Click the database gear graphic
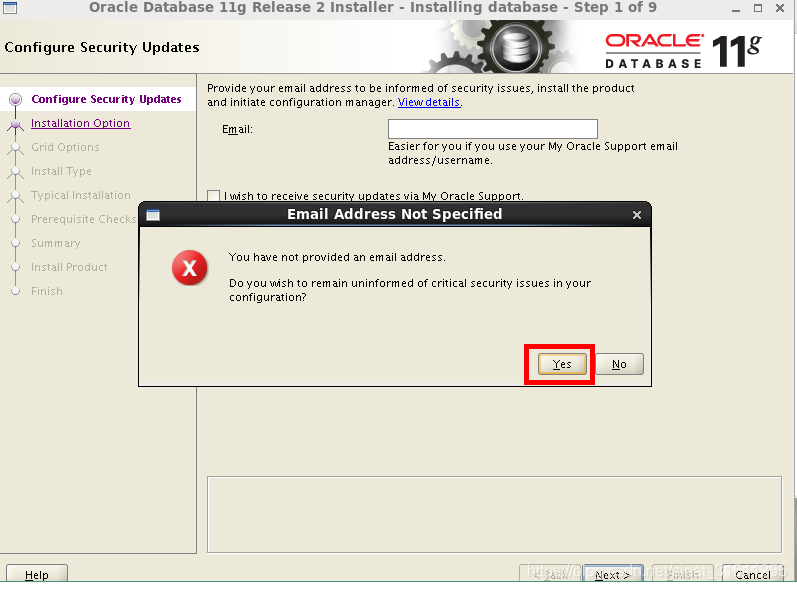Image resolution: width=797 pixels, height=590 pixels. [515, 47]
